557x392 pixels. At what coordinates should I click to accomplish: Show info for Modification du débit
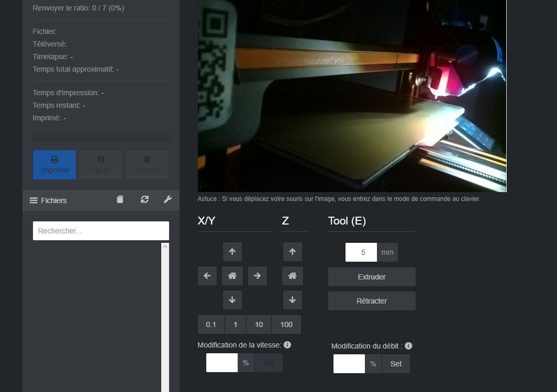point(408,346)
